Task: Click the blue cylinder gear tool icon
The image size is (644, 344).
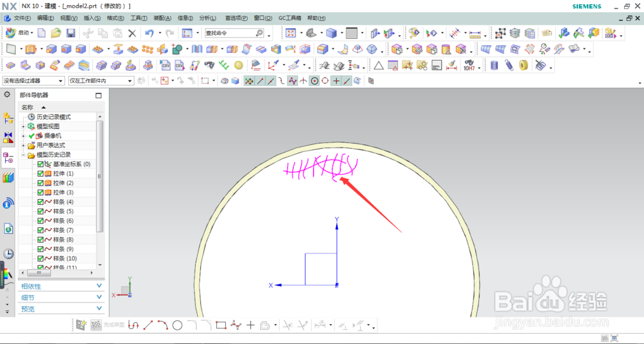Action: coord(494,65)
